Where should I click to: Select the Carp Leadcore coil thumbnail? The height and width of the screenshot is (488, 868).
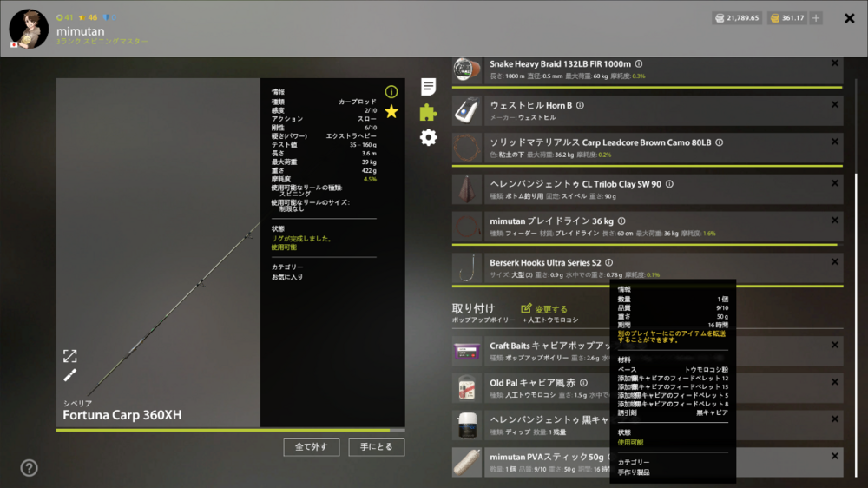467,148
